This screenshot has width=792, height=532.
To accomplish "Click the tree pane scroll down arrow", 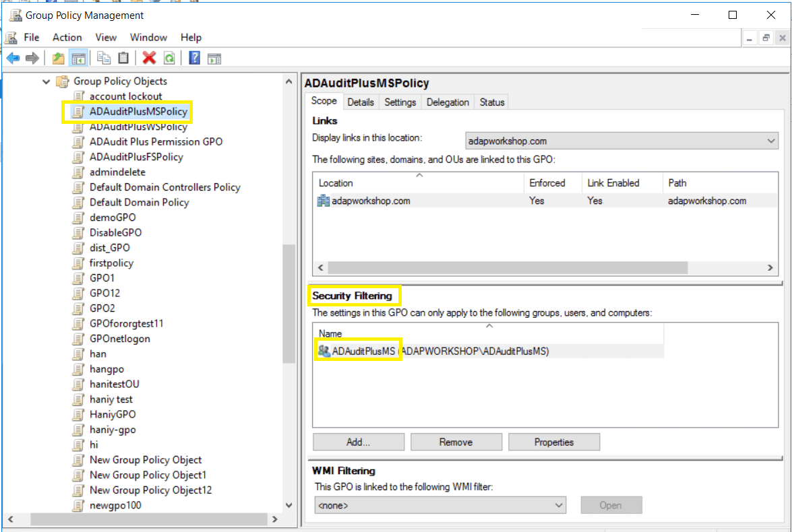I will pyautogui.click(x=289, y=505).
